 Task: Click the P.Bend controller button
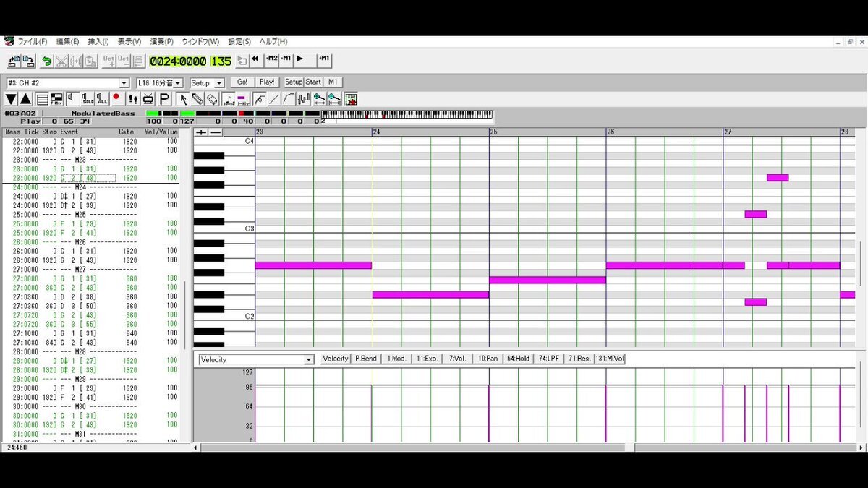(x=367, y=359)
